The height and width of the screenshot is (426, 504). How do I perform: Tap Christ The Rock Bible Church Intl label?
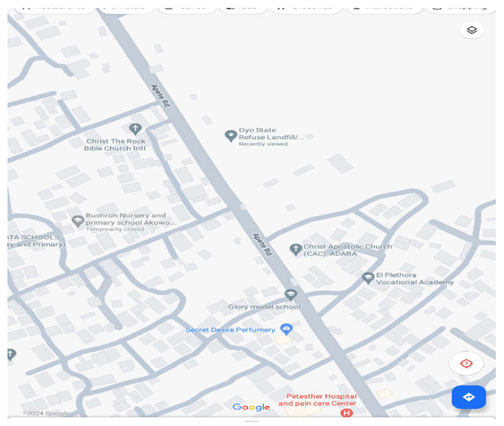[115, 145]
